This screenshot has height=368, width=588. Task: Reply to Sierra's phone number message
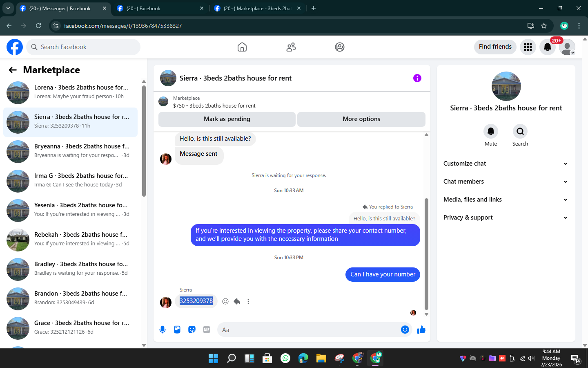(x=237, y=301)
